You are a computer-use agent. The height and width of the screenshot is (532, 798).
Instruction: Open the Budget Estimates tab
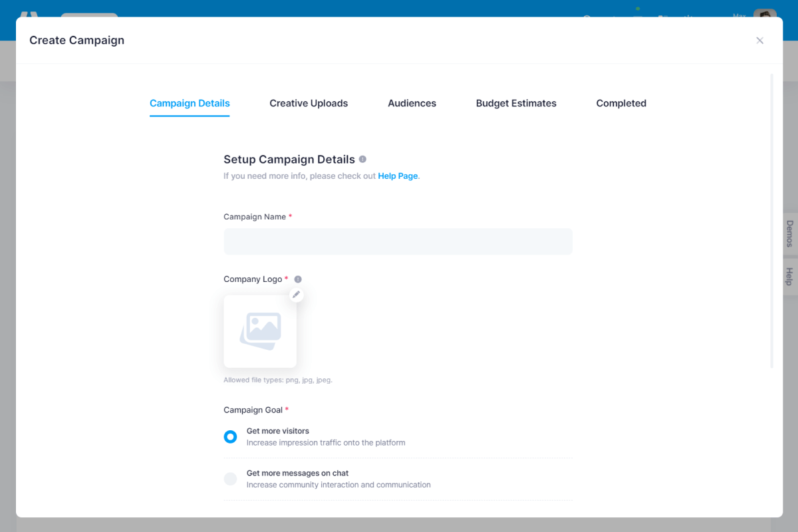pyautogui.click(x=516, y=104)
